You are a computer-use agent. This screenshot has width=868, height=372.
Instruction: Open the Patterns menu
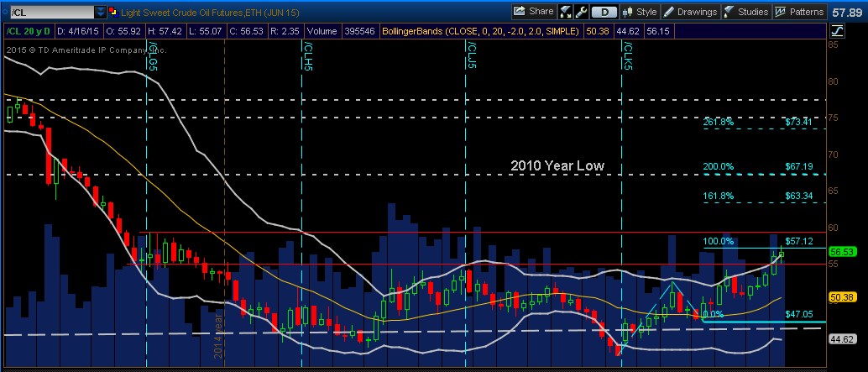pos(799,12)
